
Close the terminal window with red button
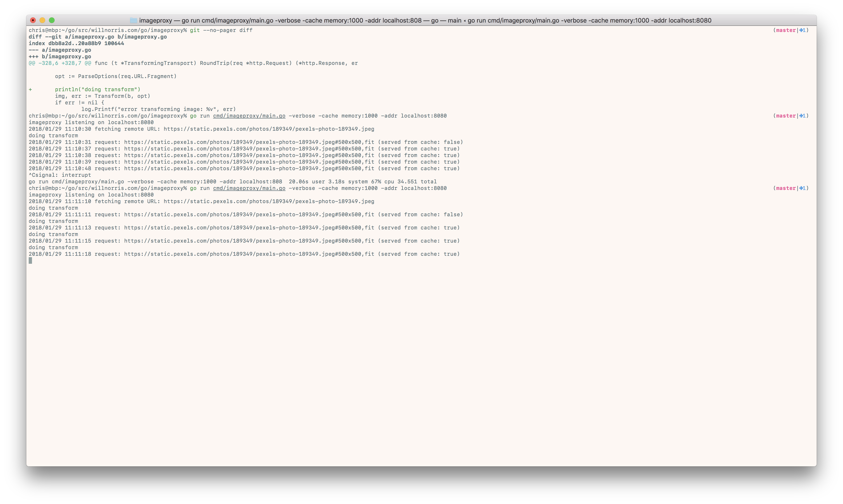pos(33,20)
